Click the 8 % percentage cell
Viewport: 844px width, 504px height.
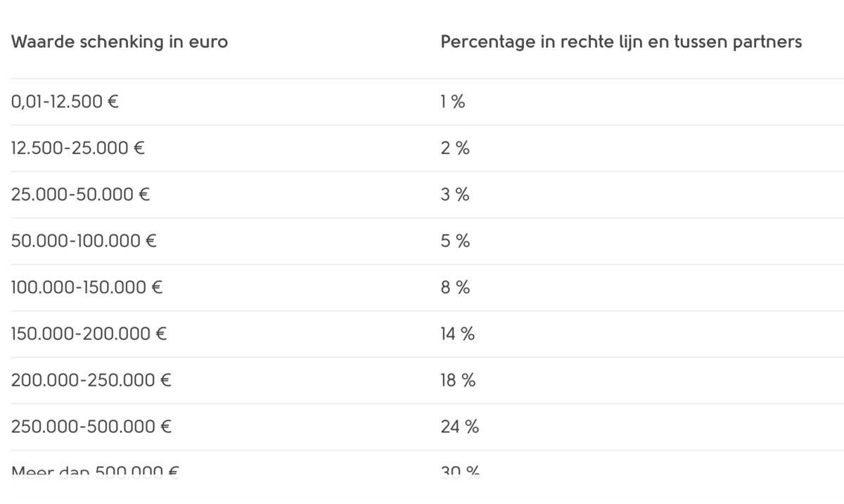click(455, 287)
